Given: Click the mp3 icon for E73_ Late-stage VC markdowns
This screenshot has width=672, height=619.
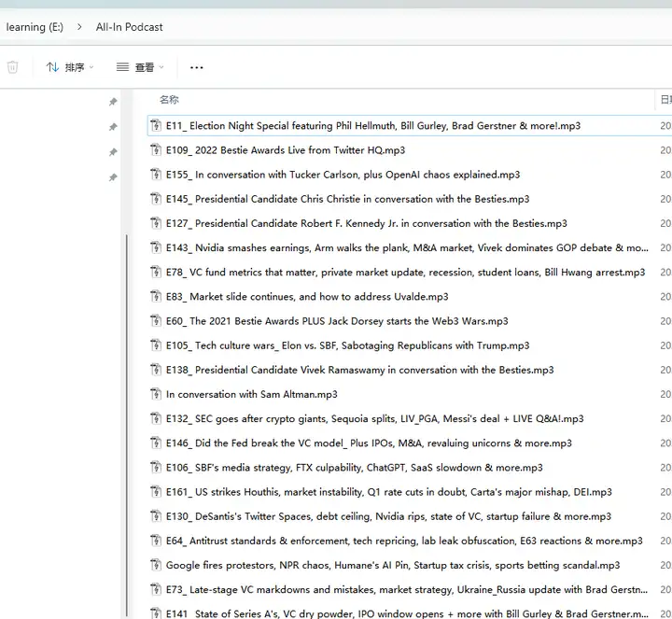Looking at the screenshot, I should click(x=156, y=590).
